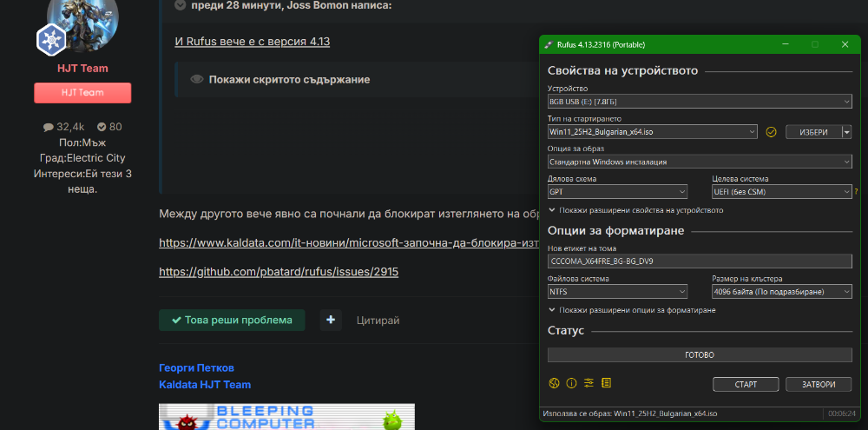This screenshot has height=430, width=868.
Task: Close the Rufus window
Action: coord(845,45)
